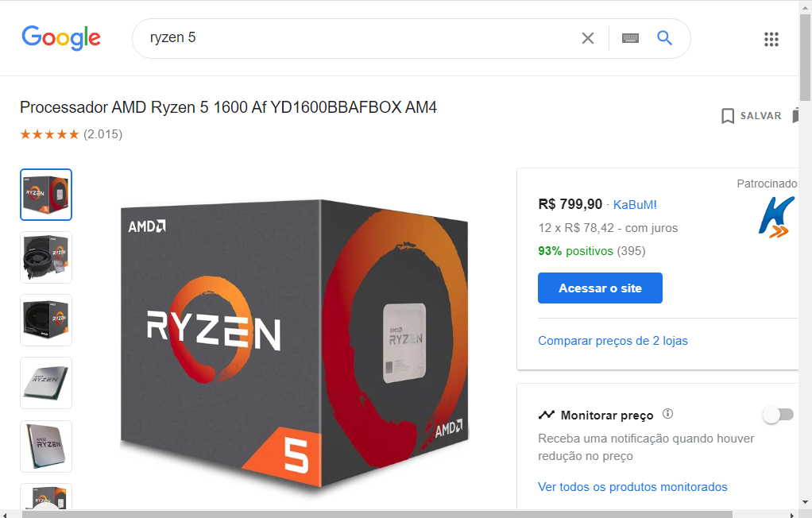Viewport: 812px width, 518px height.
Task: Toggle the Monitorar preço switch
Action: tap(779, 415)
